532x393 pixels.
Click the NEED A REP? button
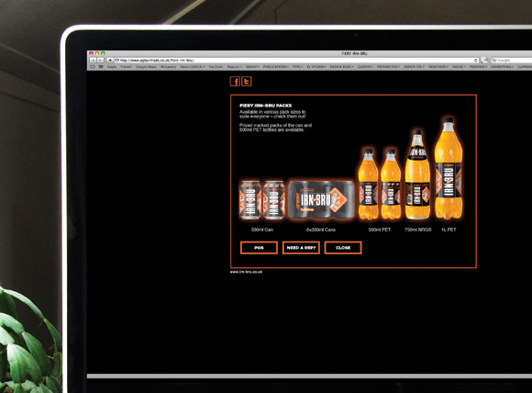pyautogui.click(x=301, y=248)
